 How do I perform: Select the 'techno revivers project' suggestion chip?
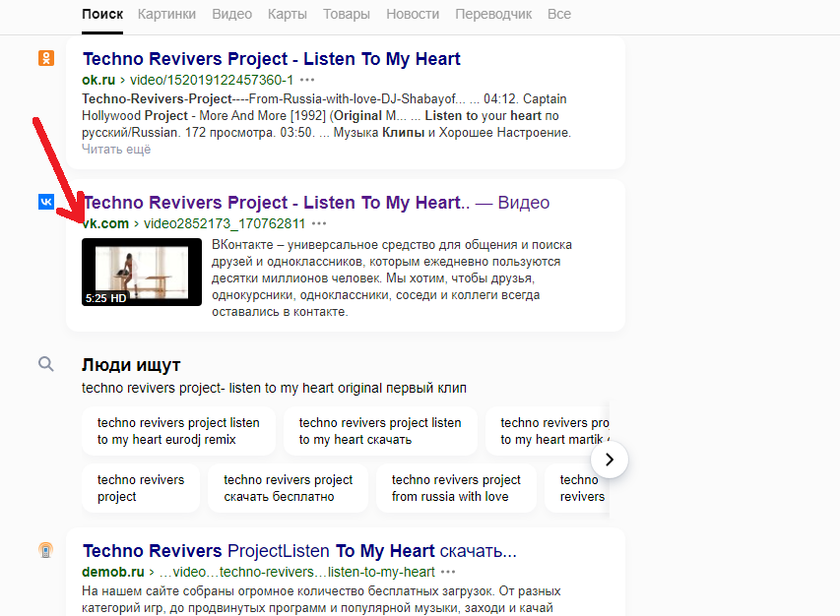141,488
